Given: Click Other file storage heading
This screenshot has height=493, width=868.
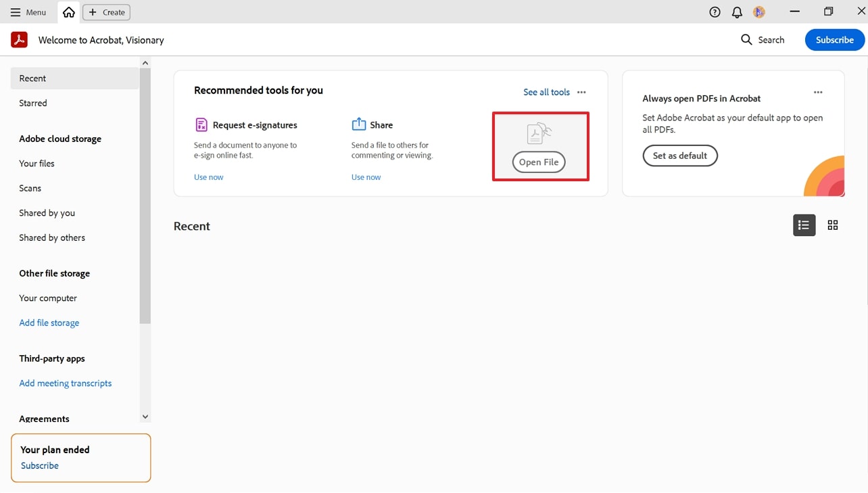Looking at the screenshot, I should click(x=55, y=273).
